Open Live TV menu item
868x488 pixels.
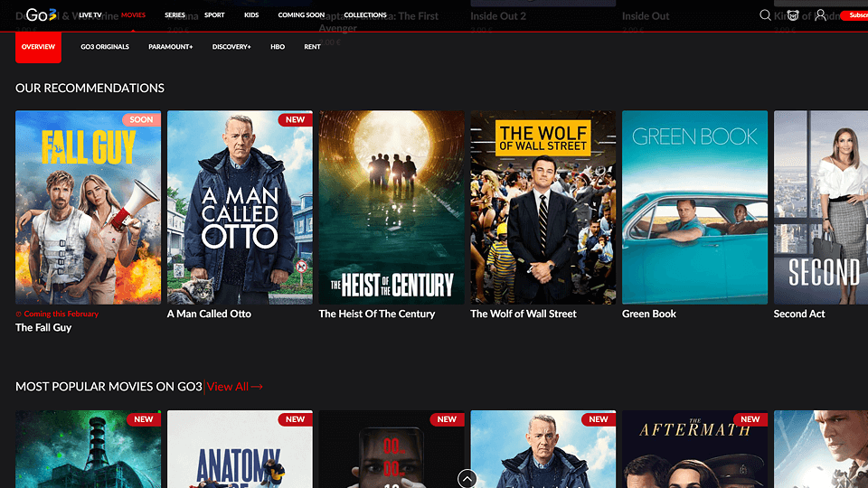tap(90, 15)
